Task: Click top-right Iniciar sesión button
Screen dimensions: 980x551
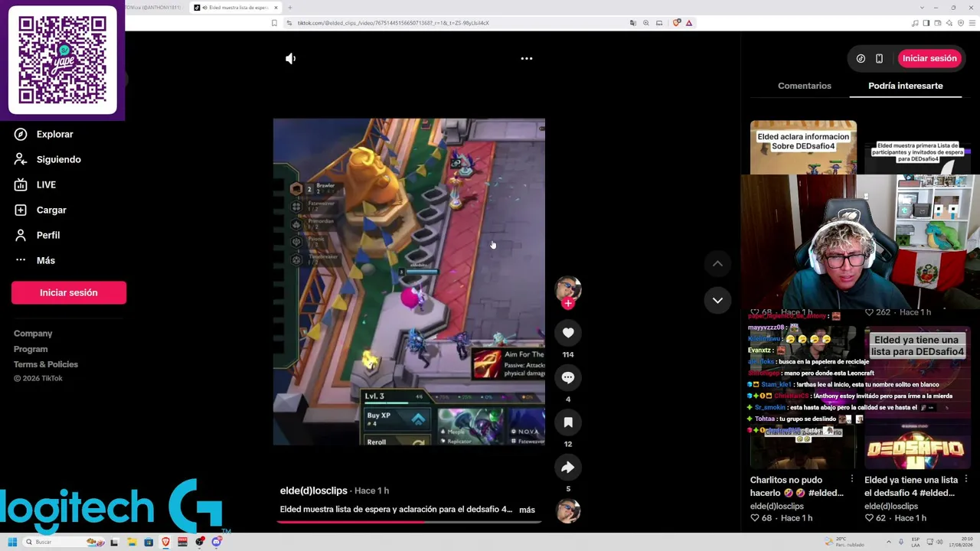Action: click(929, 58)
